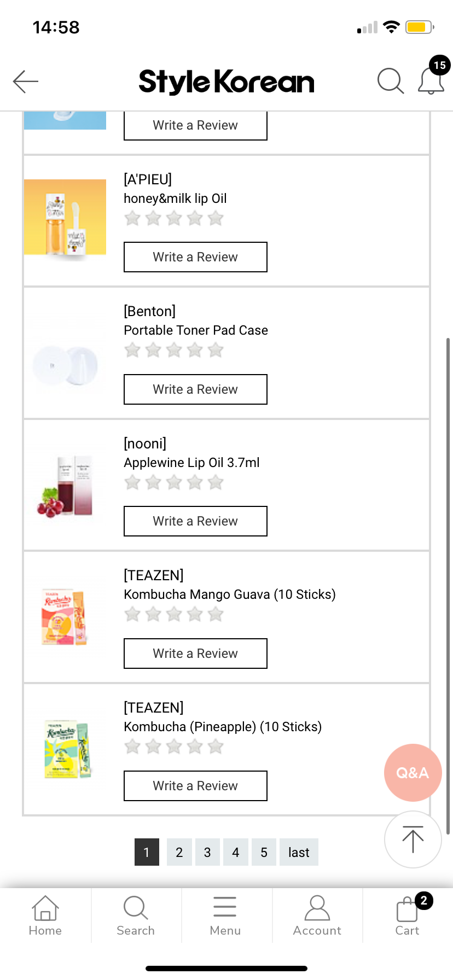Open the Account tab
This screenshot has width=453, height=980.
317,915
